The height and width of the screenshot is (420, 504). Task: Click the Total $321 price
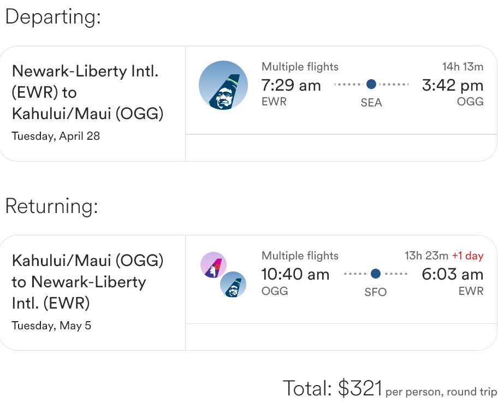(x=333, y=388)
